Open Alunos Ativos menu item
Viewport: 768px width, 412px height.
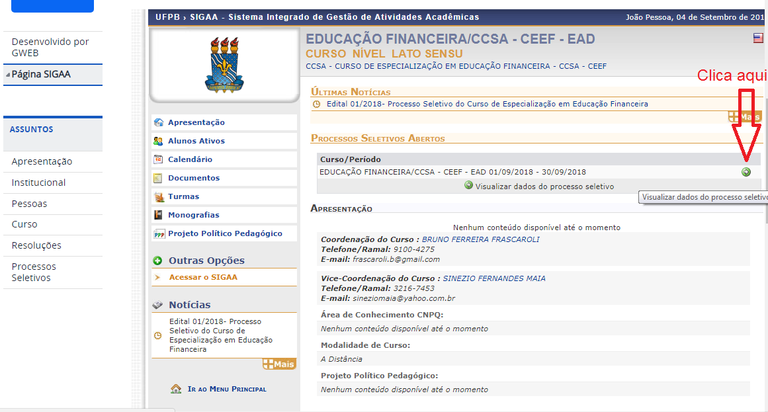196,141
